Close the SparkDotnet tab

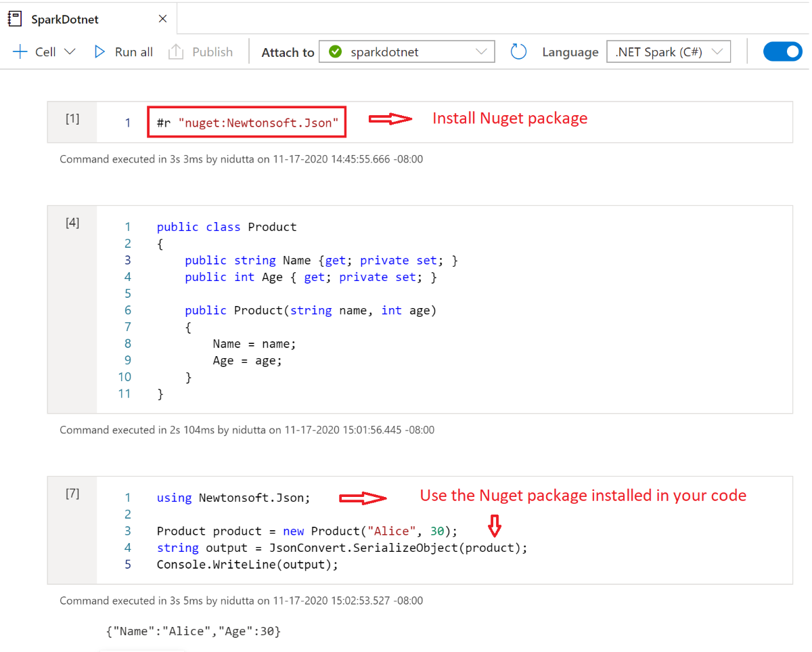point(162,18)
